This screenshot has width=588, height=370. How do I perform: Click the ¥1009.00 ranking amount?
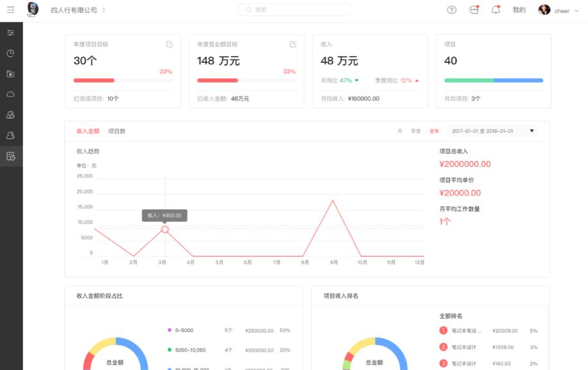503,347
